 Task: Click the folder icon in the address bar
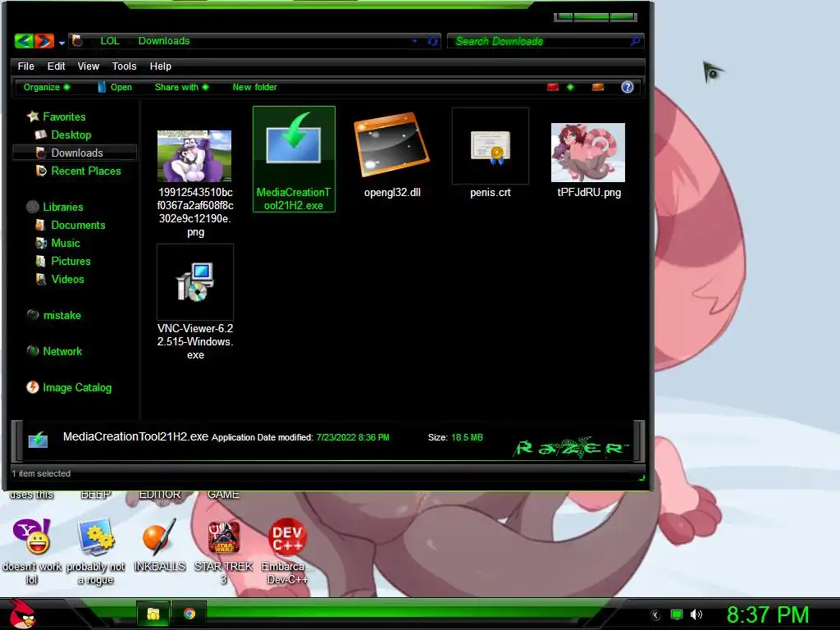[x=78, y=41]
